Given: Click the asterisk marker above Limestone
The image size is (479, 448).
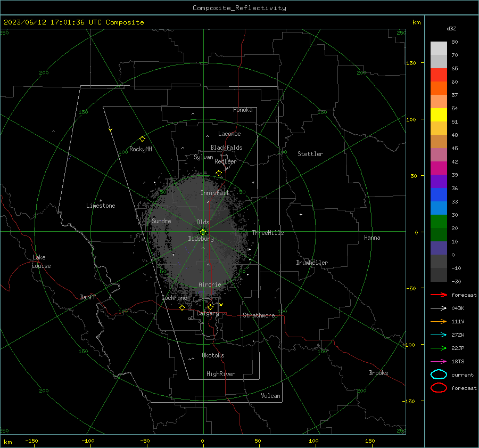Looking at the screenshot, I should [101, 201].
